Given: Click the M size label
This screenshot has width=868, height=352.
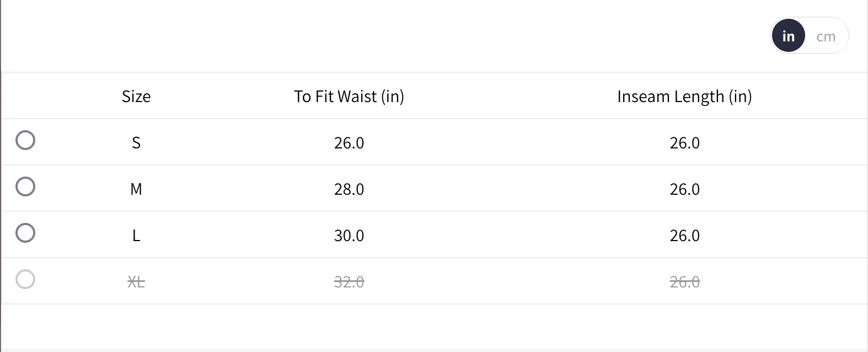Looking at the screenshot, I should pos(136,189).
